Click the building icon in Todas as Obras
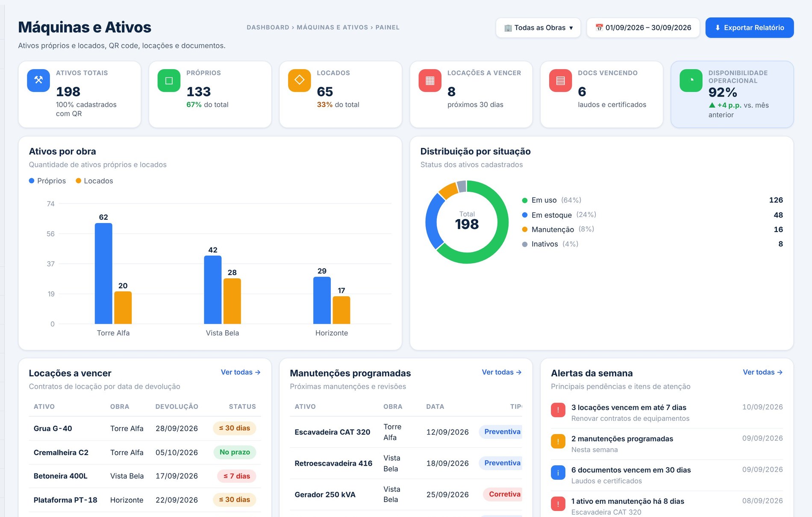The width and height of the screenshot is (812, 517). pyautogui.click(x=508, y=28)
